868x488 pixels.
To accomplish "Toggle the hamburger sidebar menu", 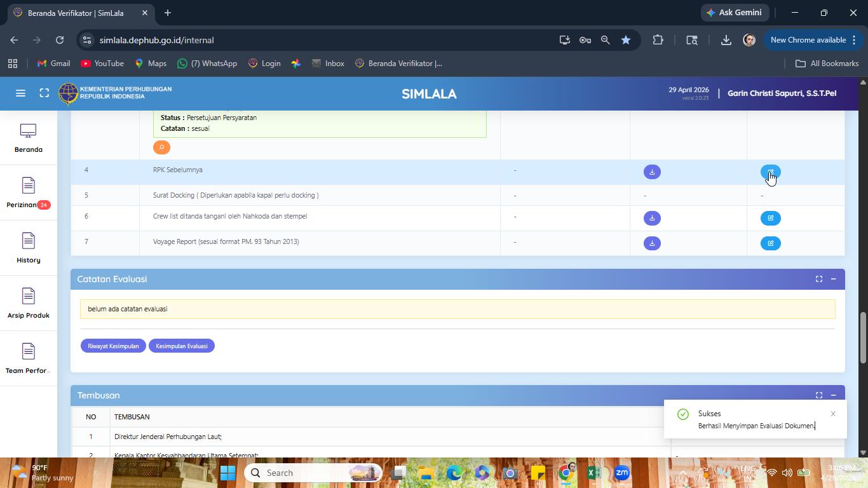I will click(x=20, y=93).
